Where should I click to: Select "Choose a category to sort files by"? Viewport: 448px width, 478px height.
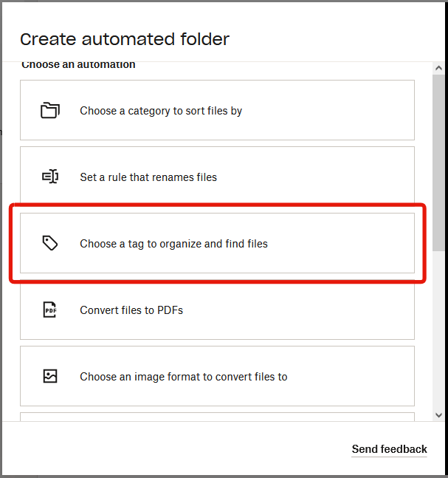[x=161, y=111]
